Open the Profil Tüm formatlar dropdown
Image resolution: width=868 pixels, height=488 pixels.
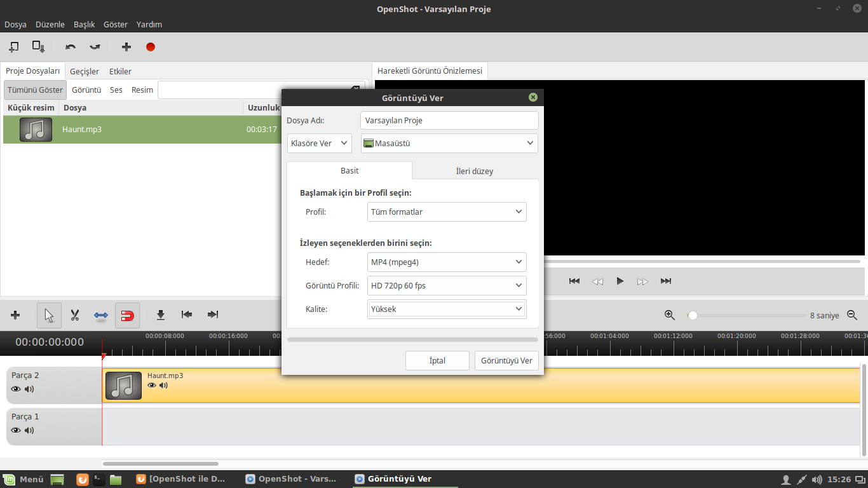pyautogui.click(x=447, y=212)
